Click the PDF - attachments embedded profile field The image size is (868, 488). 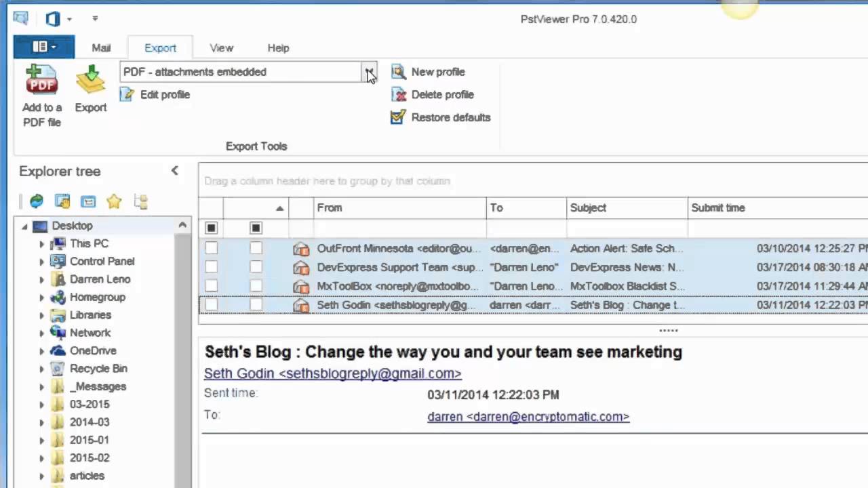tap(241, 72)
